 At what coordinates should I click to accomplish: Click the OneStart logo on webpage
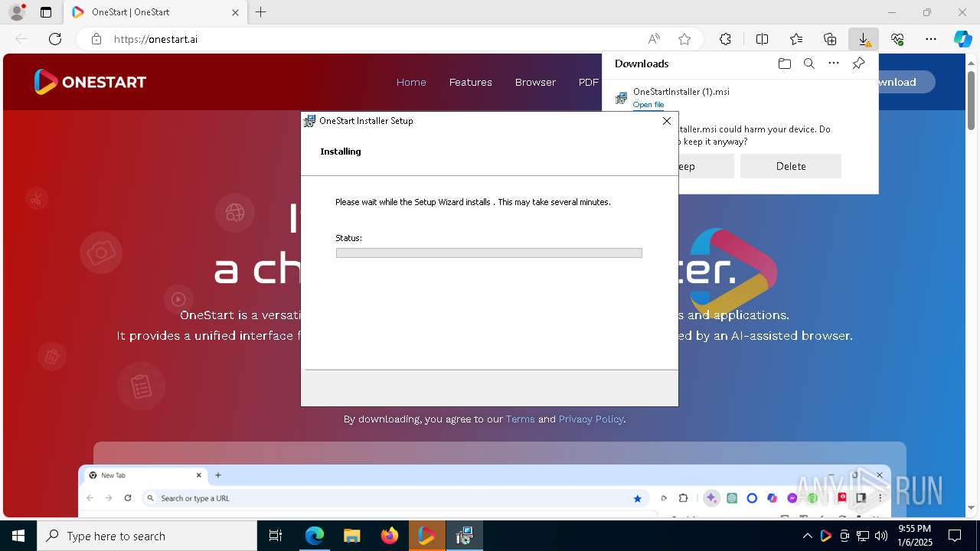coord(90,82)
